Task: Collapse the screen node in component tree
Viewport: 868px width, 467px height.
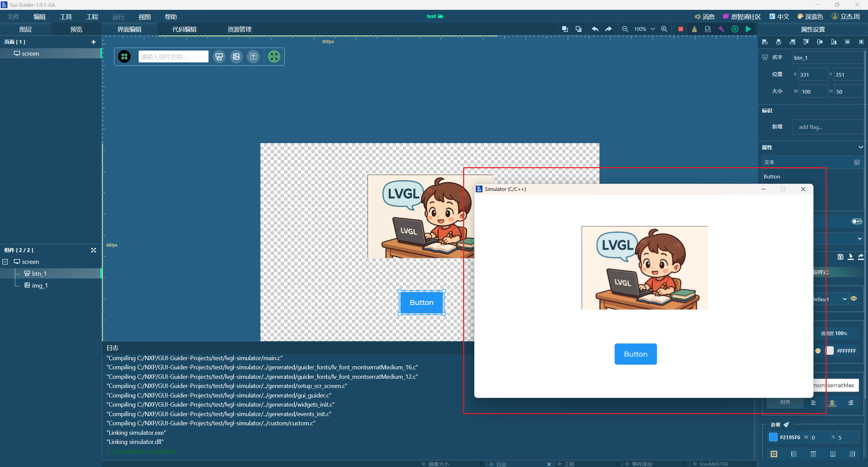Action: tap(5, 262)
